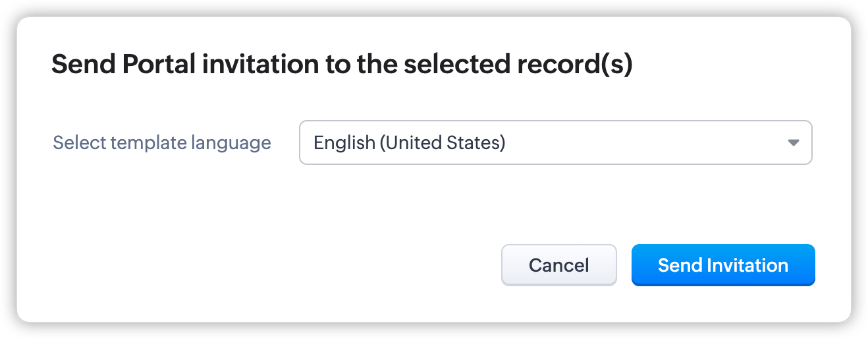Screen dimensions: 868x339
Task: Cancel the portal invitation dialog
Action: (558, 265)
